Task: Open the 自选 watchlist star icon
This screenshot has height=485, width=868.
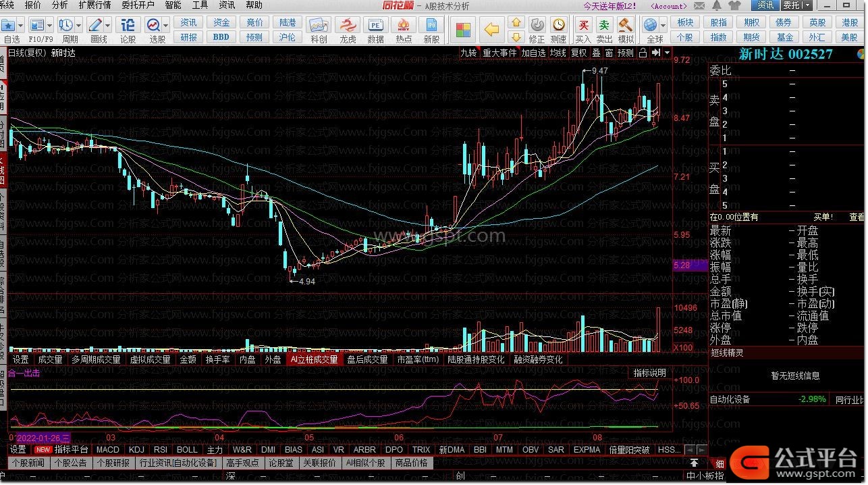Action: pyautogui.click(x=8, y=26)
